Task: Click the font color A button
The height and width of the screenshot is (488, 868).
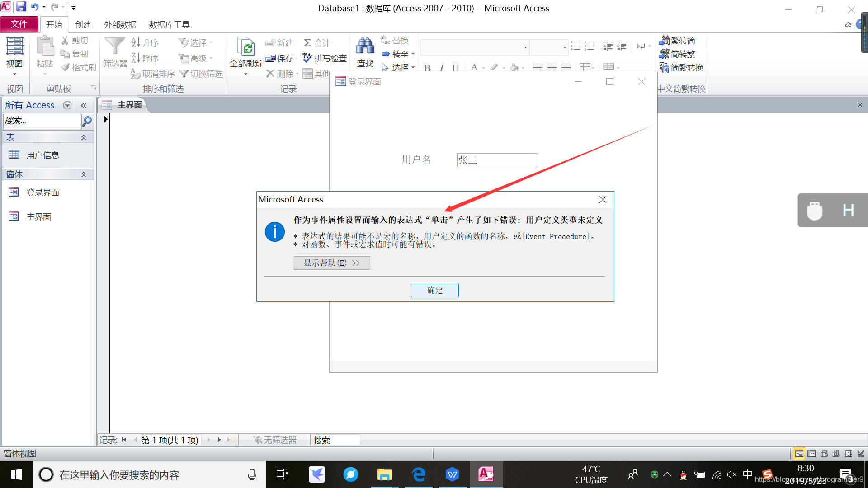Action: [474, 68]
